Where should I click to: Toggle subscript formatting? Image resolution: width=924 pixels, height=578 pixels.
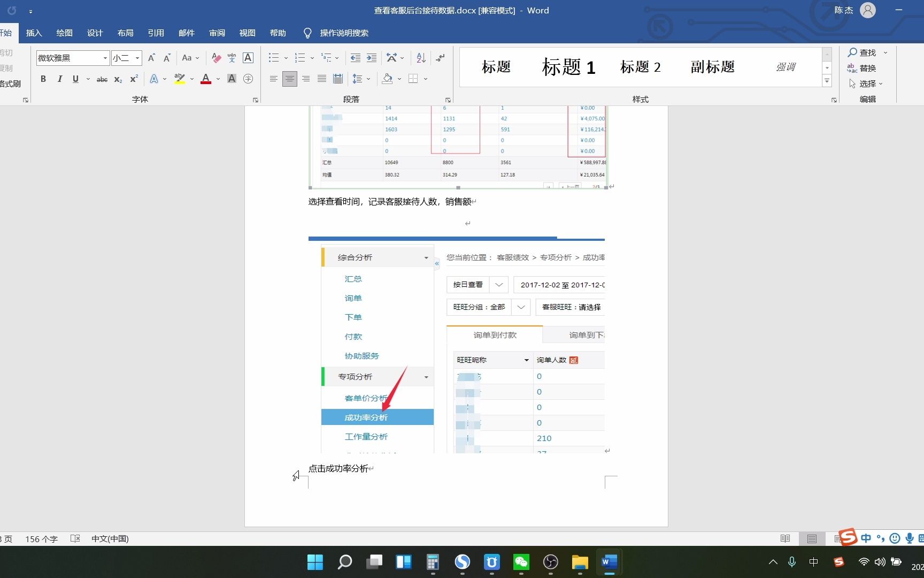[118, 79]
